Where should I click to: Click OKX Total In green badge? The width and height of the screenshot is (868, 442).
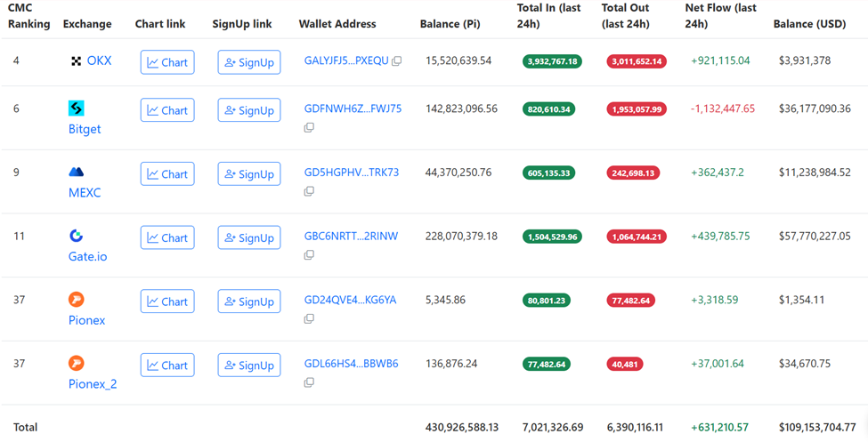[552, 61]
